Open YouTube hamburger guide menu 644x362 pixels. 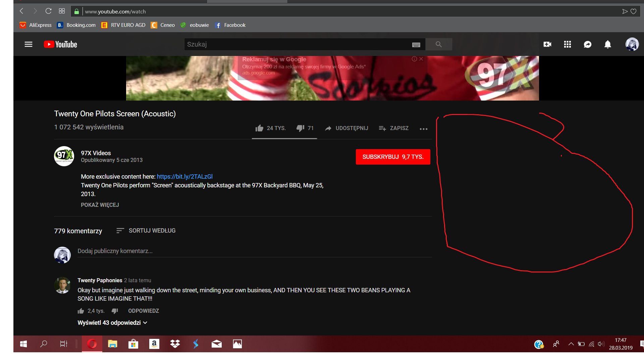tap(29, 44)
